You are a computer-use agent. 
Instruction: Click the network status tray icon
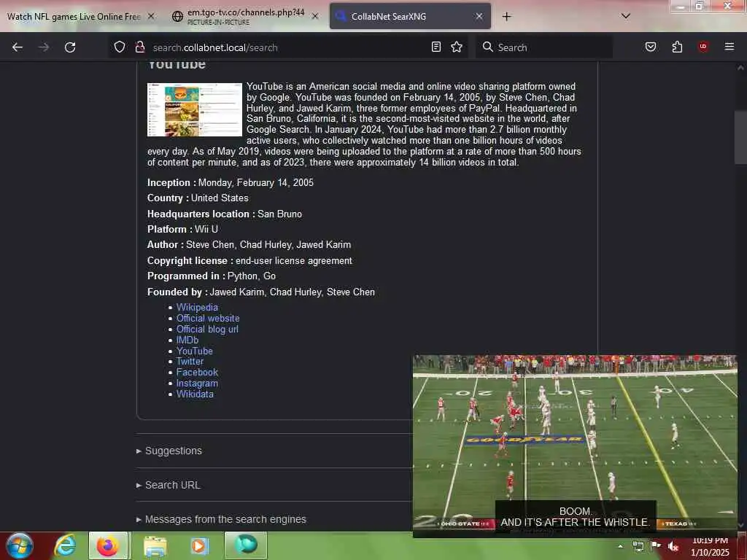coord(638,546)
